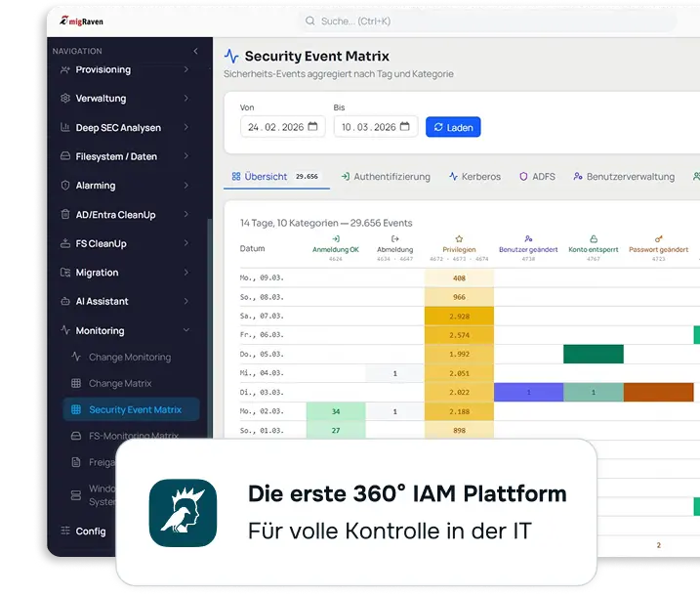This screenshot has height=595, width=700.
Task: Select Change Matrix under Monitoring
Action: point(120,384)
